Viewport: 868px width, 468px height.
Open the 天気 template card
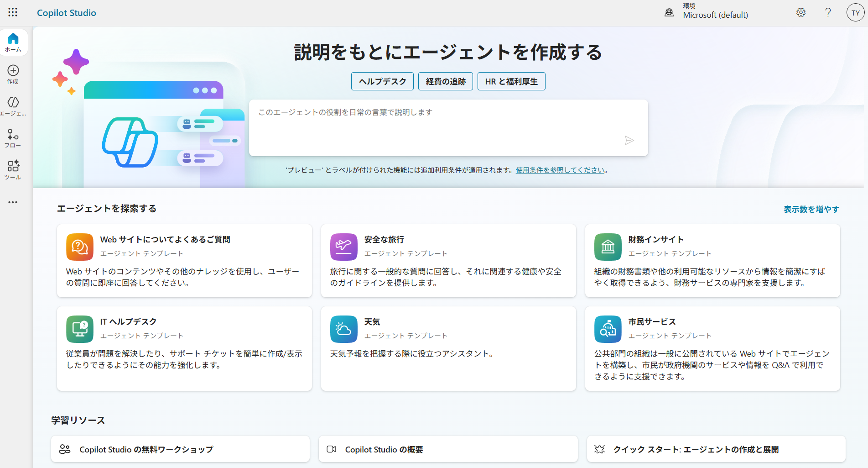click(448, 348)
